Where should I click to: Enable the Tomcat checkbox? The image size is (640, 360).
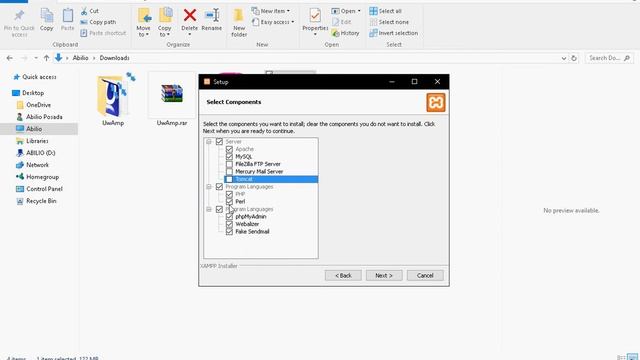[229, 179]
